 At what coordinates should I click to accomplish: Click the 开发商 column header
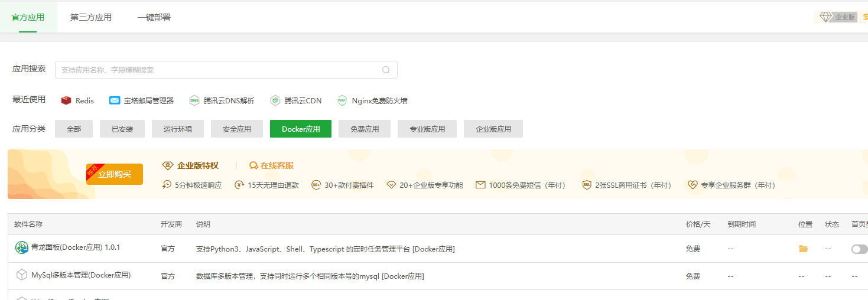[x=171, y=224]
